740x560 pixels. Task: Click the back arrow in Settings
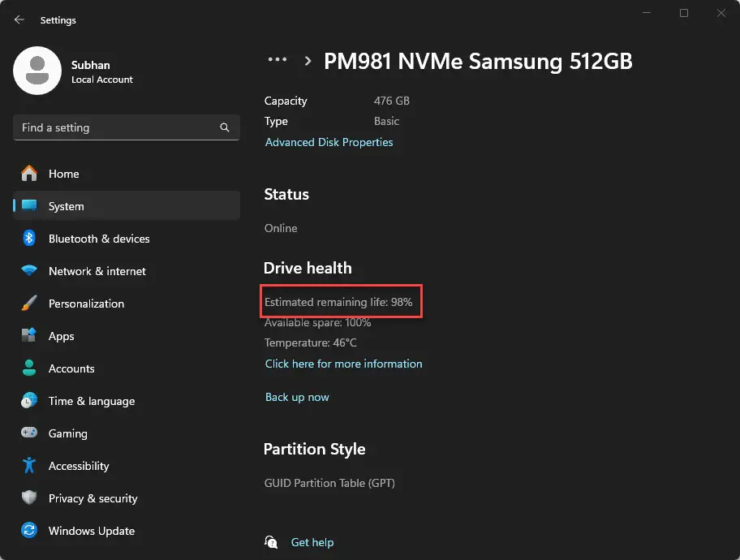pos(18,19)
